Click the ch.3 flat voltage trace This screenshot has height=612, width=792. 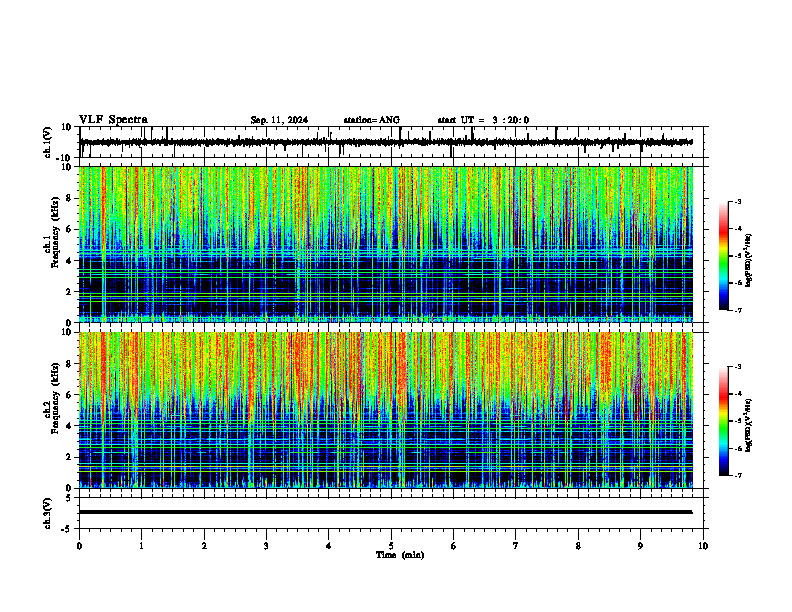point(385,512)
